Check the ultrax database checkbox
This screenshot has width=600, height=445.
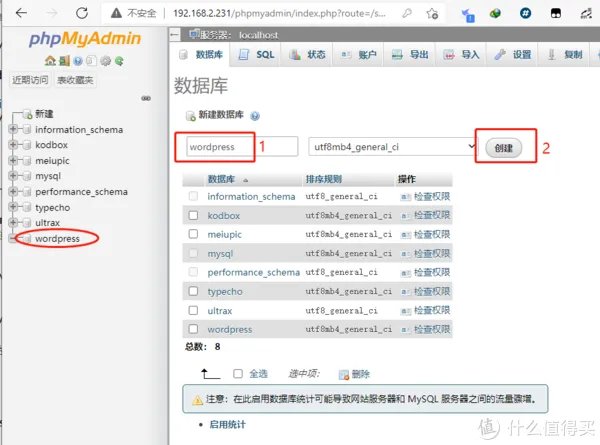pyautogui.click(x=193, y=310)
